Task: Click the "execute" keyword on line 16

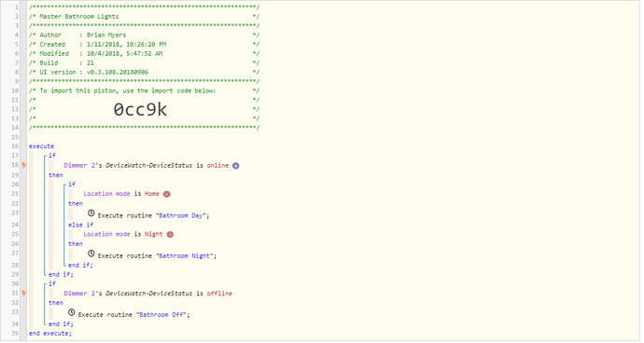Action: point(41,146)
